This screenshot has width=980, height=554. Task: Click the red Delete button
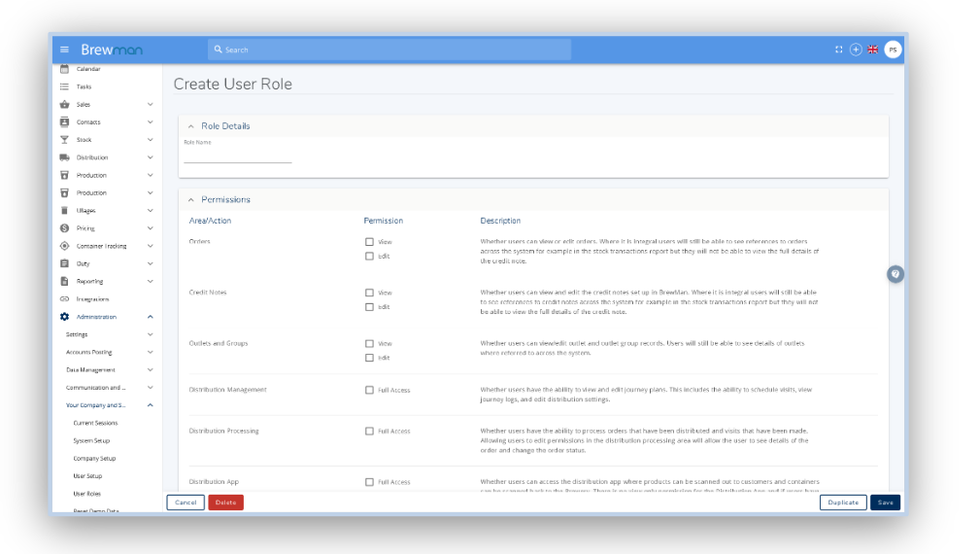[x=225, y=502]
